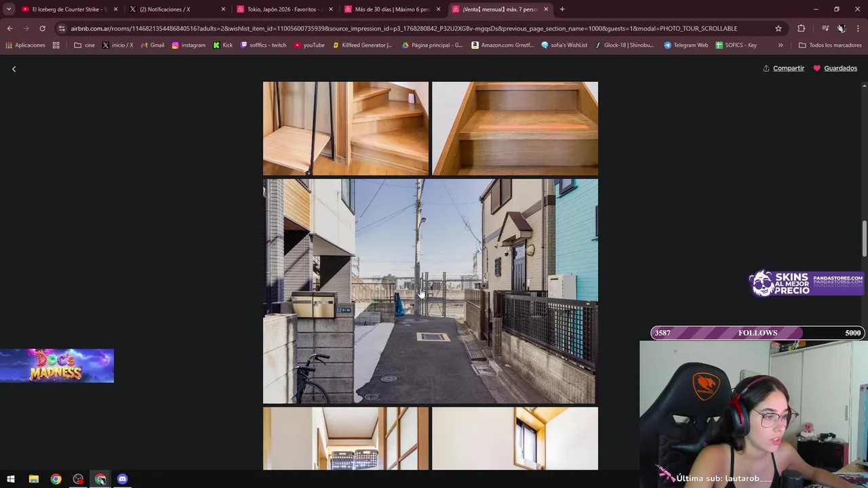Screen dimensions: 868x488
Task: Switch to Tokio, Japón 2026 Favoritos tab
Action: pos(283,9)
